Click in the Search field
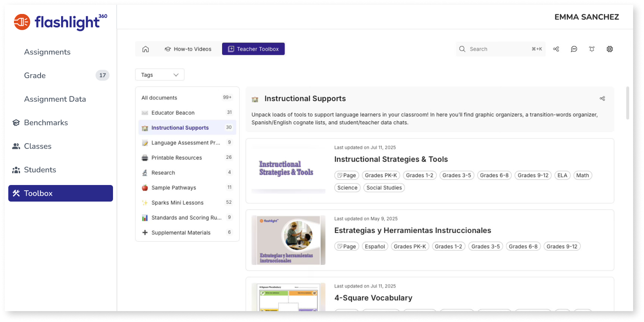 (x=500, y=49)
